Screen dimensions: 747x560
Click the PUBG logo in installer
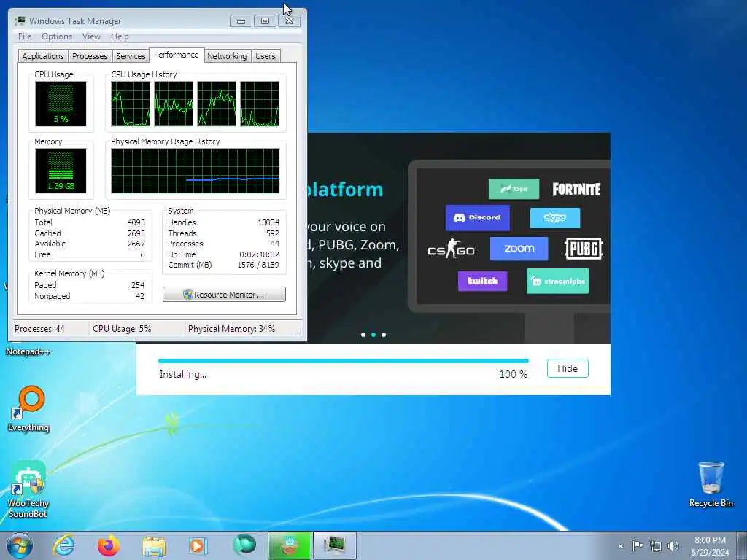click(x=584, y=249)
